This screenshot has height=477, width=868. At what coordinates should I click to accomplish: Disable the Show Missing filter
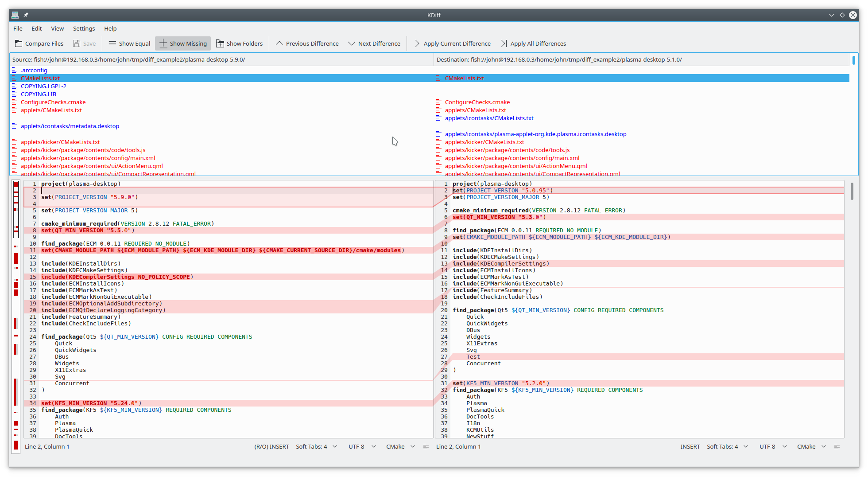point(182,43)
